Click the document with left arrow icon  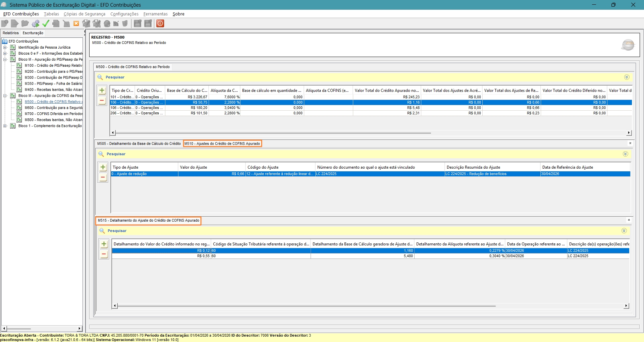pos(56,23)
